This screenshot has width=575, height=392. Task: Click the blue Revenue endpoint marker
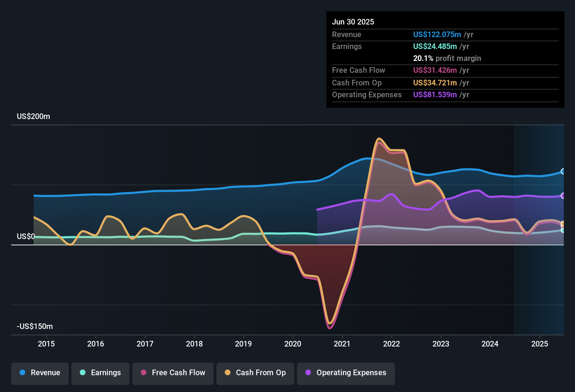point(563,171)
